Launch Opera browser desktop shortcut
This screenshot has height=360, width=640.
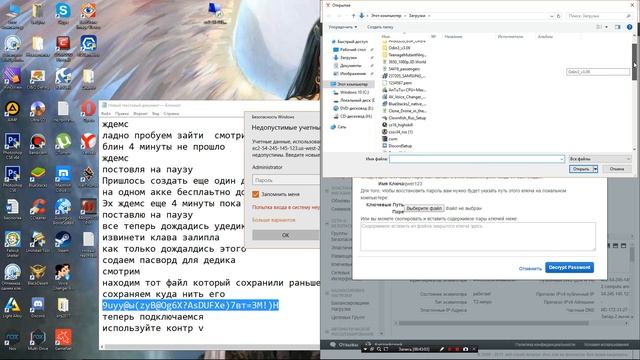88,112
